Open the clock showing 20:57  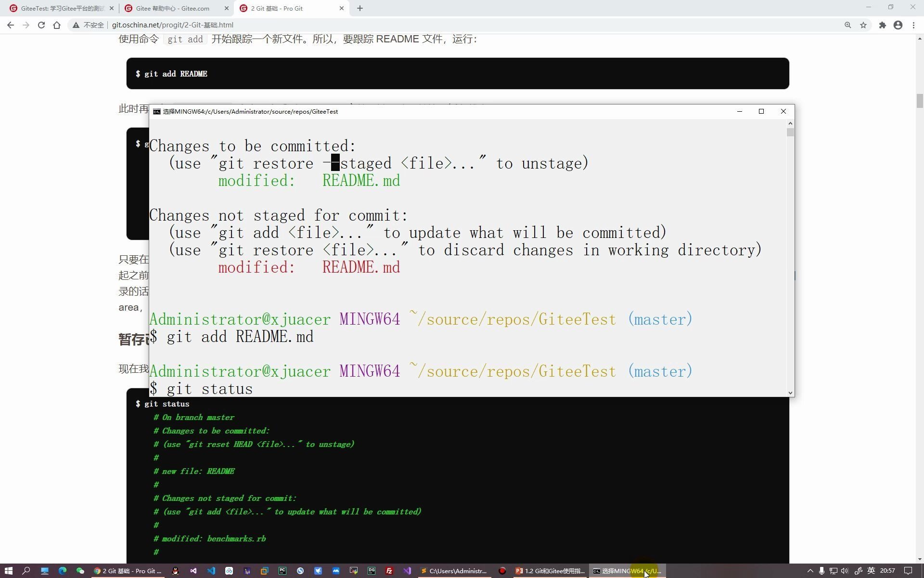point(887,571)
